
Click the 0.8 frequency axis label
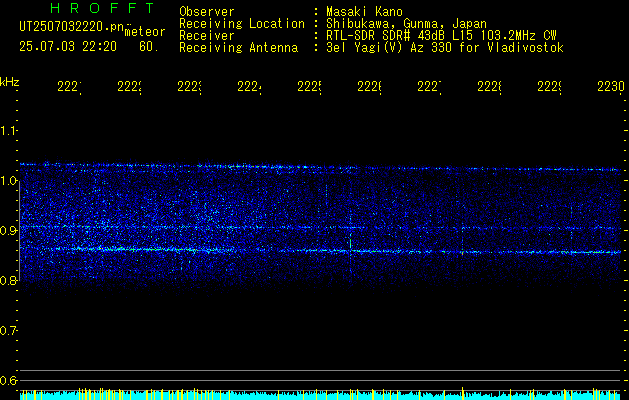pos(8,281)
